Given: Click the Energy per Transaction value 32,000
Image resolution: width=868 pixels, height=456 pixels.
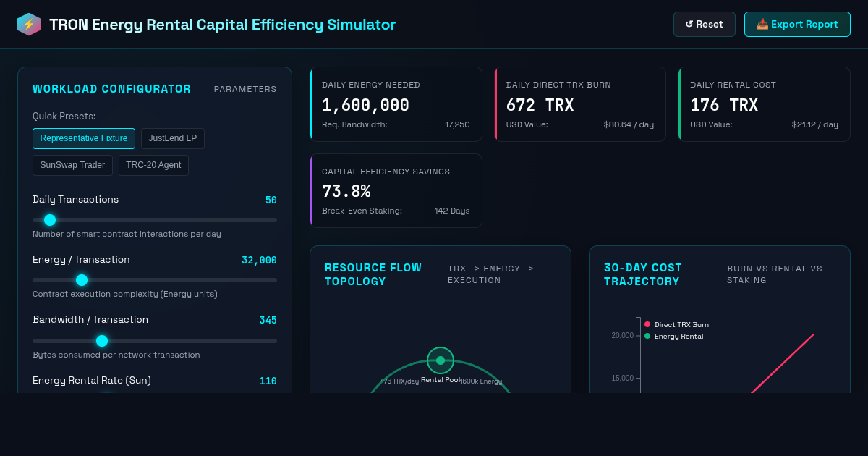Looking at the screenshot, I should 259,260.
